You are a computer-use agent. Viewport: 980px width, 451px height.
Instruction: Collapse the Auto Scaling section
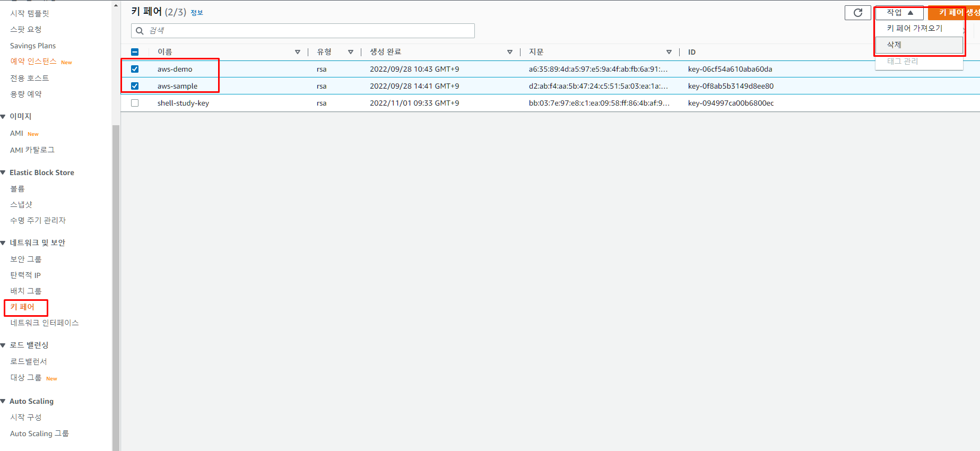(3, 402)
